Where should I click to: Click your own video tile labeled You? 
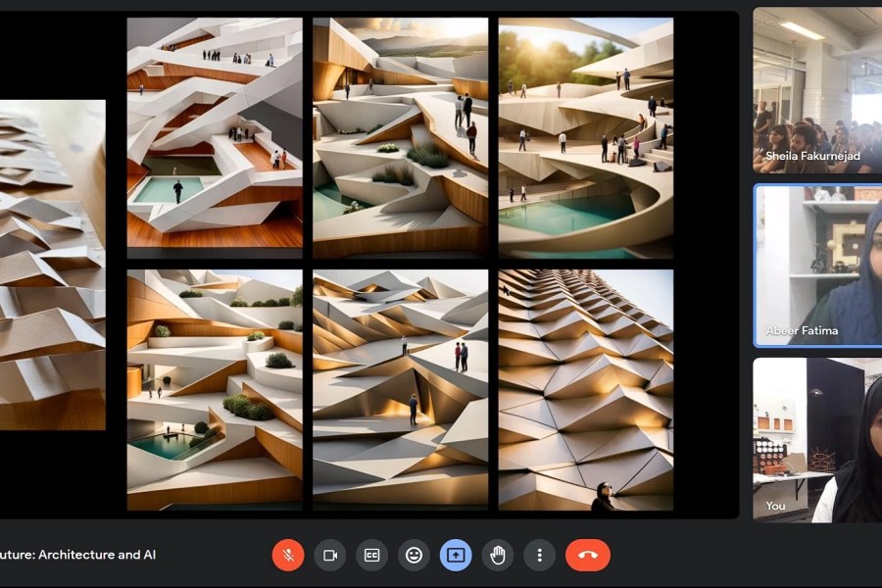click(x=816, y=439)
